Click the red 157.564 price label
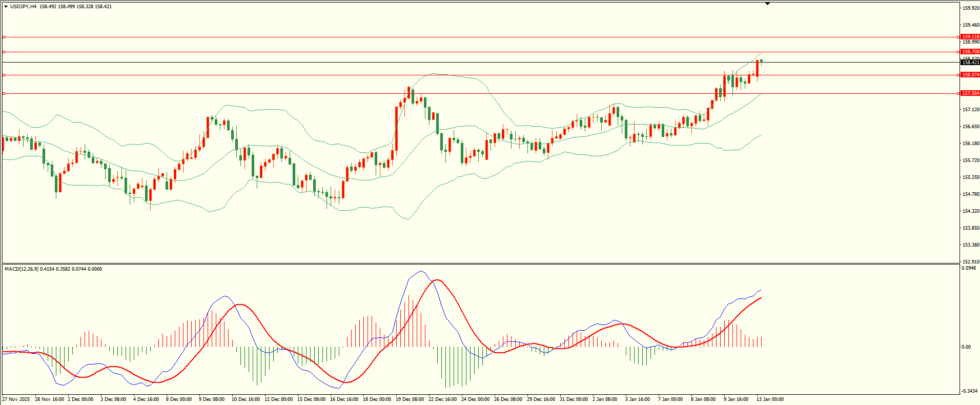This screenshot has width=980, height=405. (x=970, y=93)
